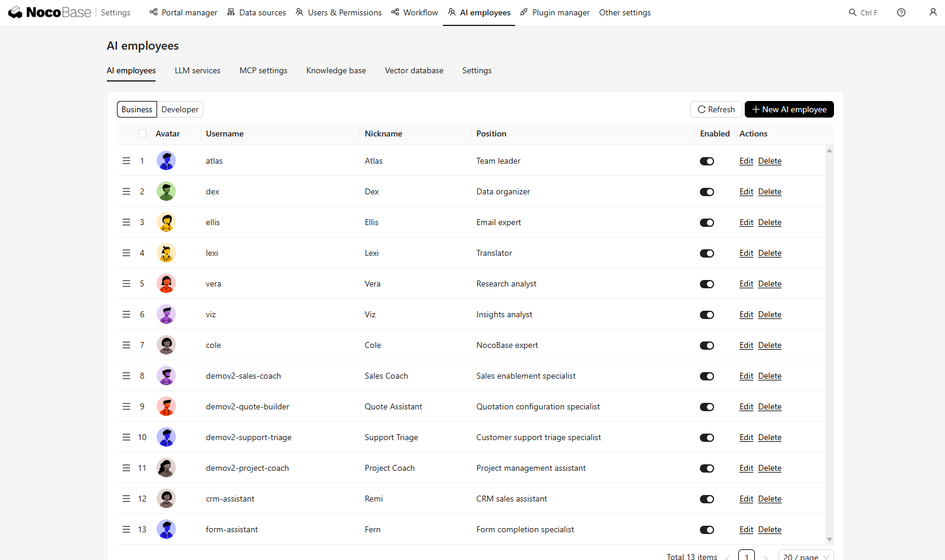Open Users & Permissions menu
This screenshot has height=560, width=945.
[338, 12]
